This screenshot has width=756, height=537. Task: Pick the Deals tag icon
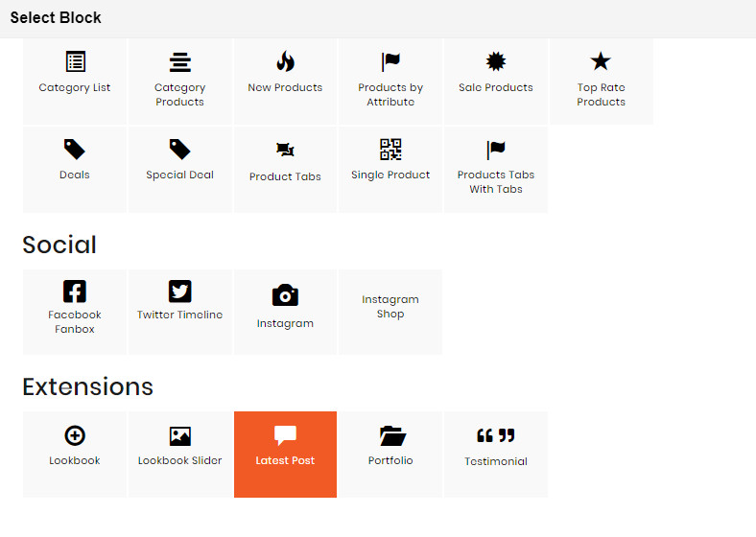click(x=74, y=149)
